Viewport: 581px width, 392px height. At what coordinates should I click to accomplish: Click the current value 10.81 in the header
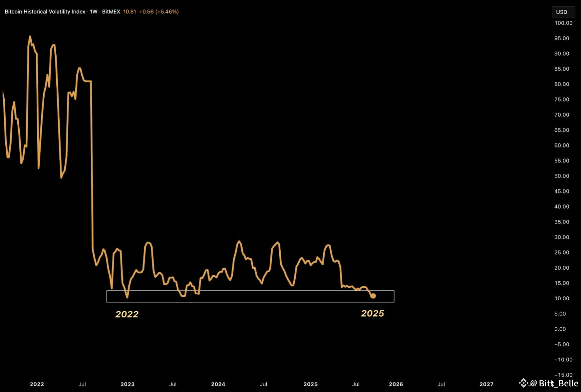coord(129,12)
